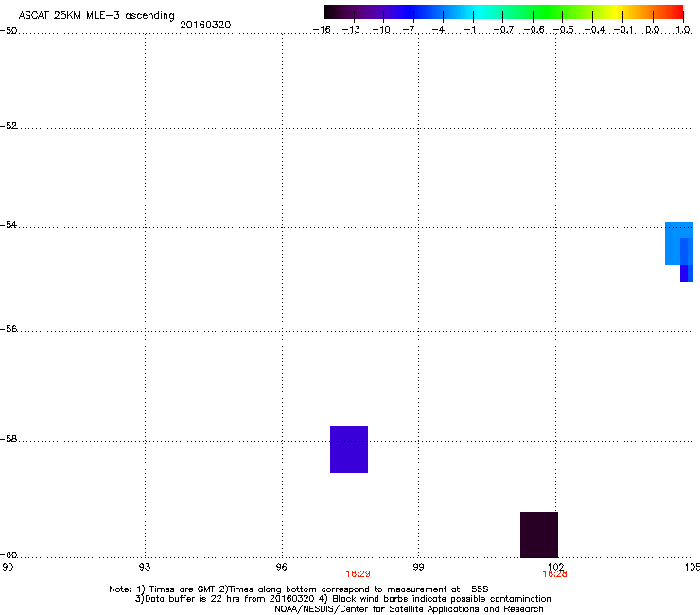Click the -16 color scale label
This screenshot has height=615, width=700.
pyautogui.click(x=322, y=30)
